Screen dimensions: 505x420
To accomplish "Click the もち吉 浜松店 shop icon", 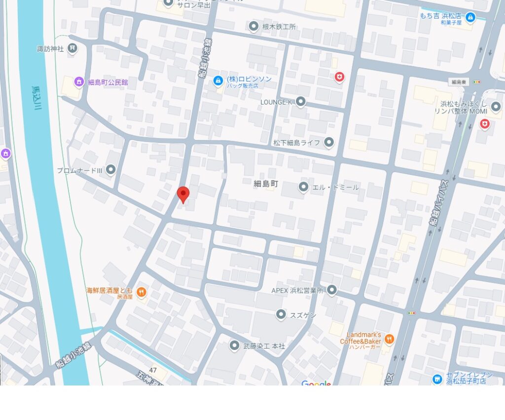I will pyautogui.click(x=470, y=17).
